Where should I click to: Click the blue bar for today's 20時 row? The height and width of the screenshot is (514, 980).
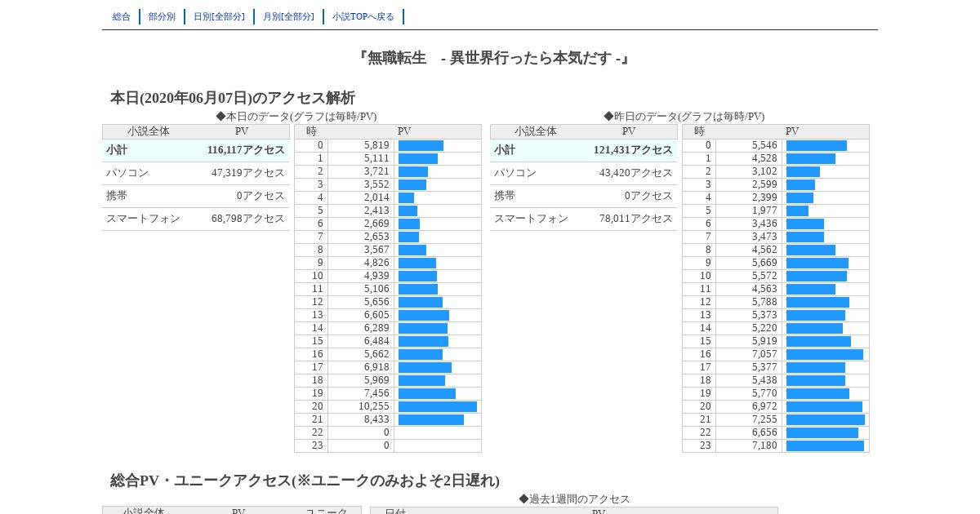pos(438,406)
